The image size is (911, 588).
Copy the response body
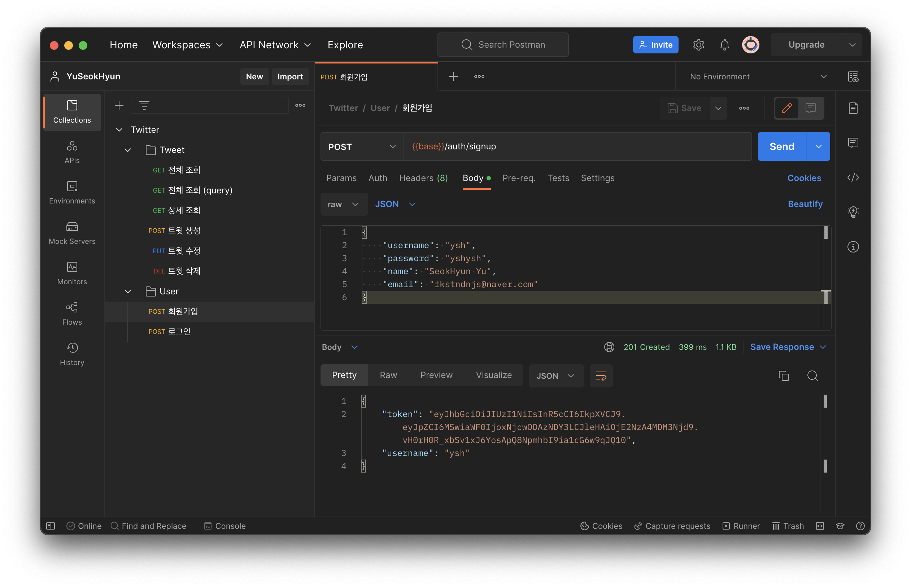(x=784, y=376)
